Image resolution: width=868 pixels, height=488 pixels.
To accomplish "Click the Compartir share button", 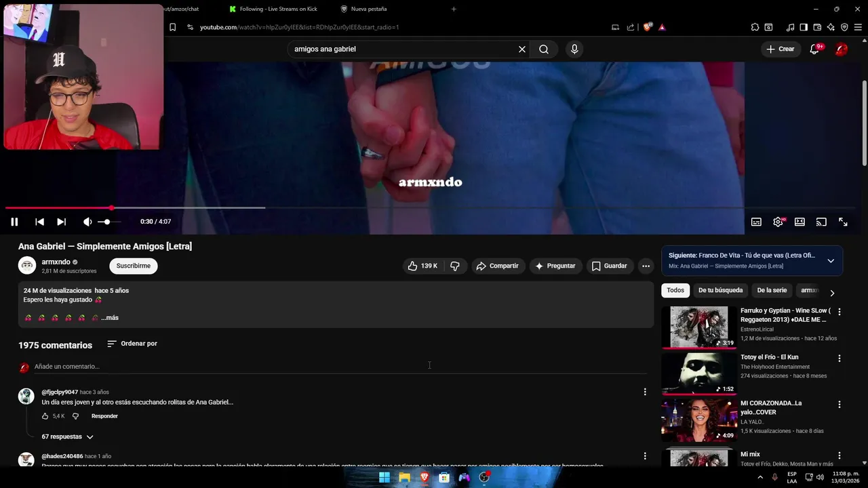I will [x=497, y=266].
